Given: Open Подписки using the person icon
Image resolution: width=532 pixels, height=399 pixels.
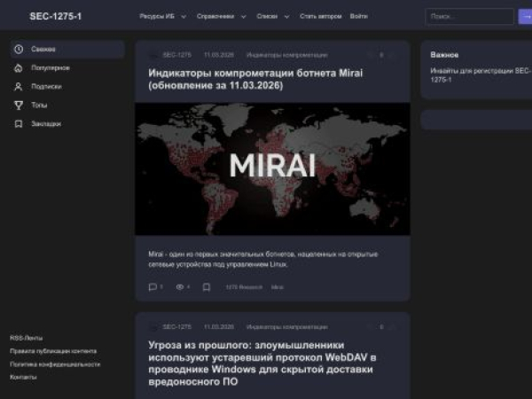Looking at the screenshot, I should pyautogui.click(x=19, y=86).
